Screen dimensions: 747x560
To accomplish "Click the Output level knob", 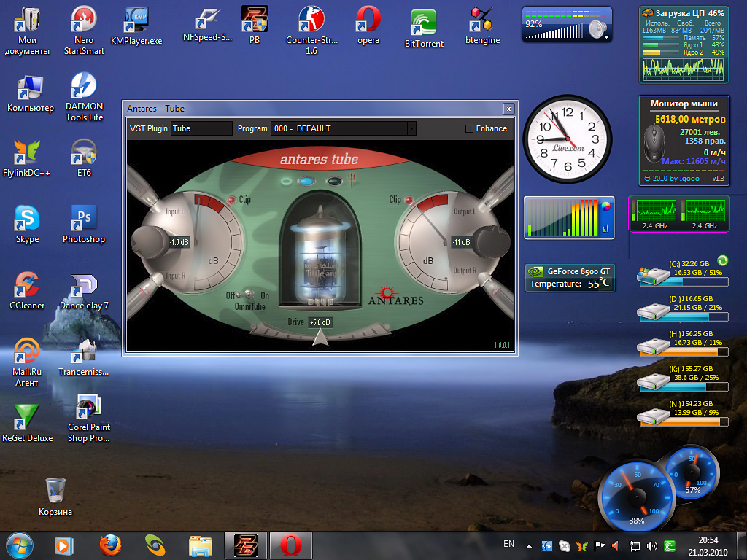I will pyautogui.click(x=491, y=240).
